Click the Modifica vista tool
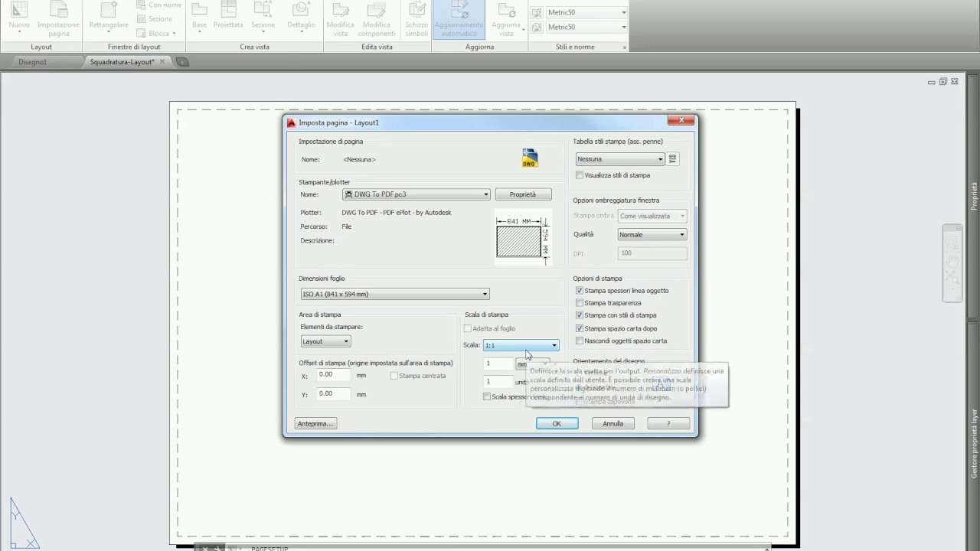Image resolution: width=980 pixels, height=551 pixels. (x=341, y=18)
